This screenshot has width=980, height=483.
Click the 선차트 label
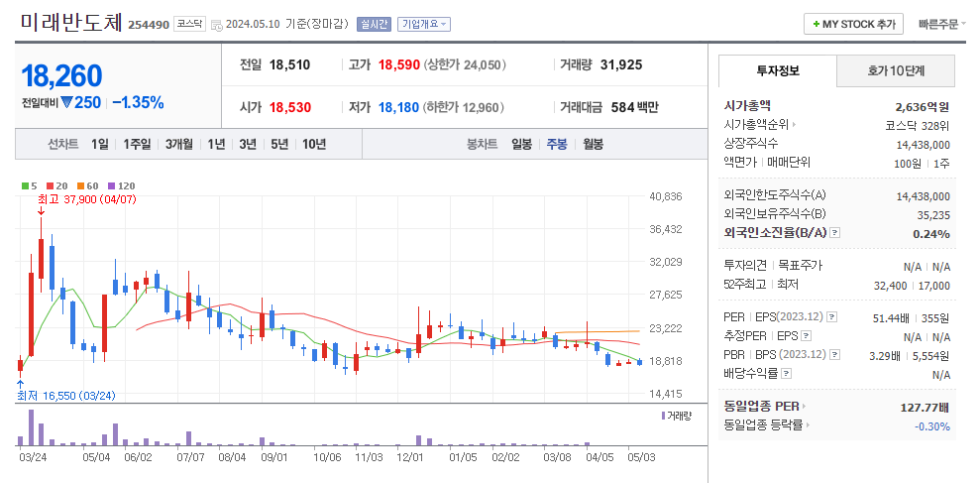63,144
